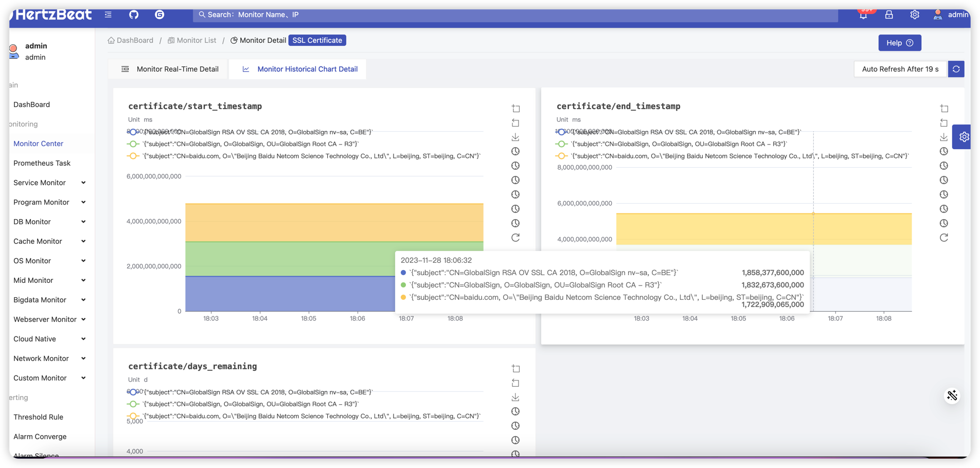Click the SSL Certificate tag

[317, 40]
